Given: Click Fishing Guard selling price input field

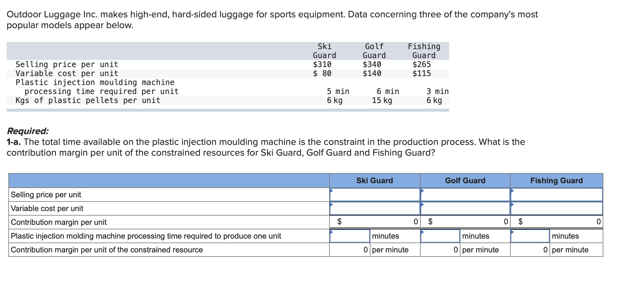Looking at the screenshot, I should (x=556, y=195).
